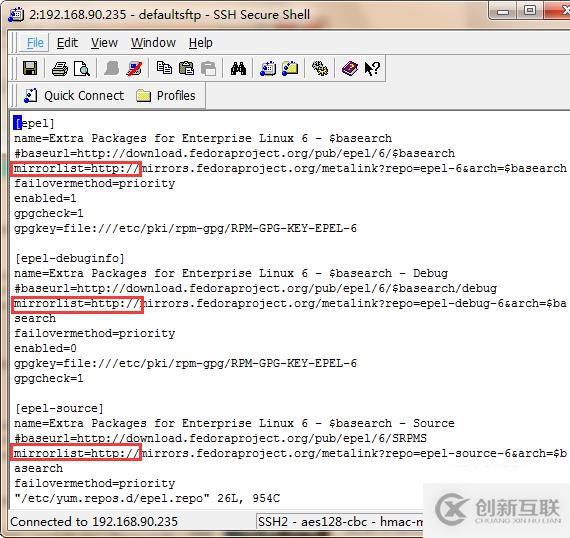Open the Edit menu

pos(67,43)
